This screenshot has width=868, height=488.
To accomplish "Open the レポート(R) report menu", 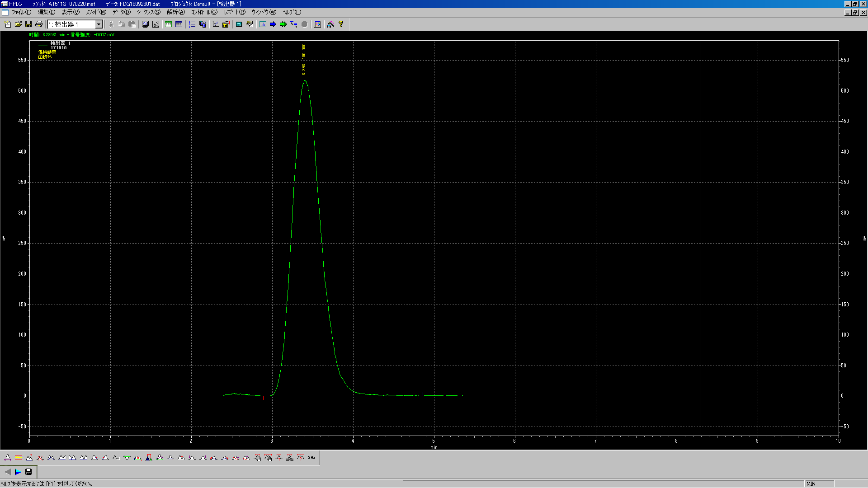I will coord(234,12).
